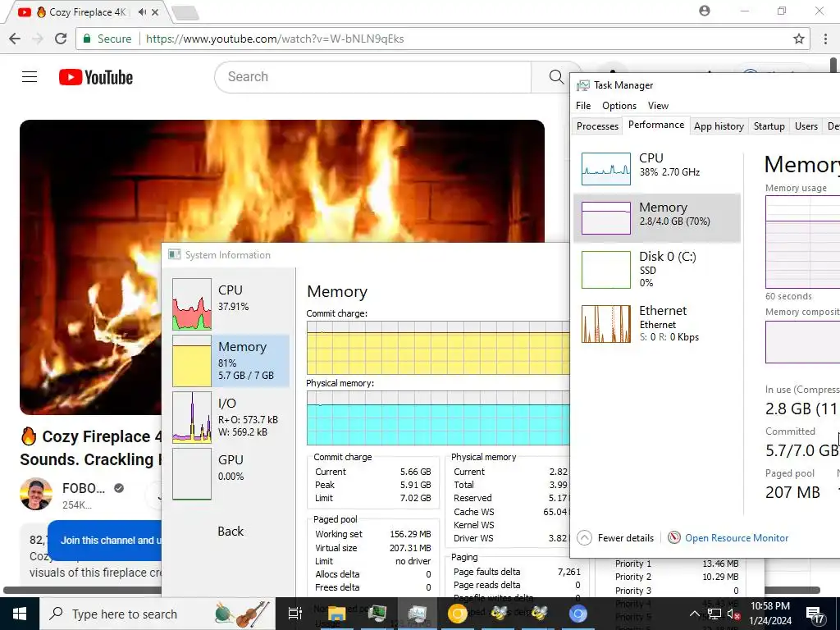Mute the tab using the speaker icon
Viewport: 840px width, 630px height.
[142, 11]
